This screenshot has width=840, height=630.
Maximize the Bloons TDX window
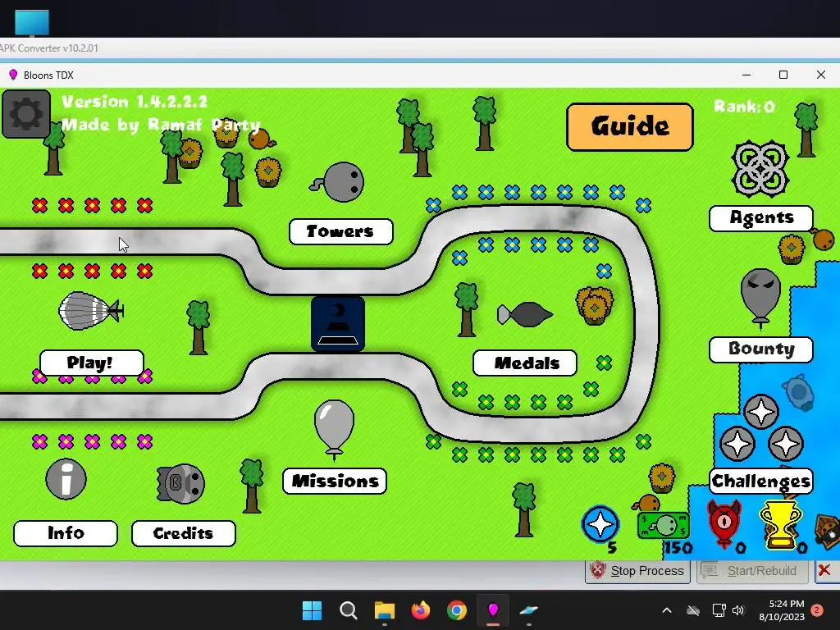783,75
